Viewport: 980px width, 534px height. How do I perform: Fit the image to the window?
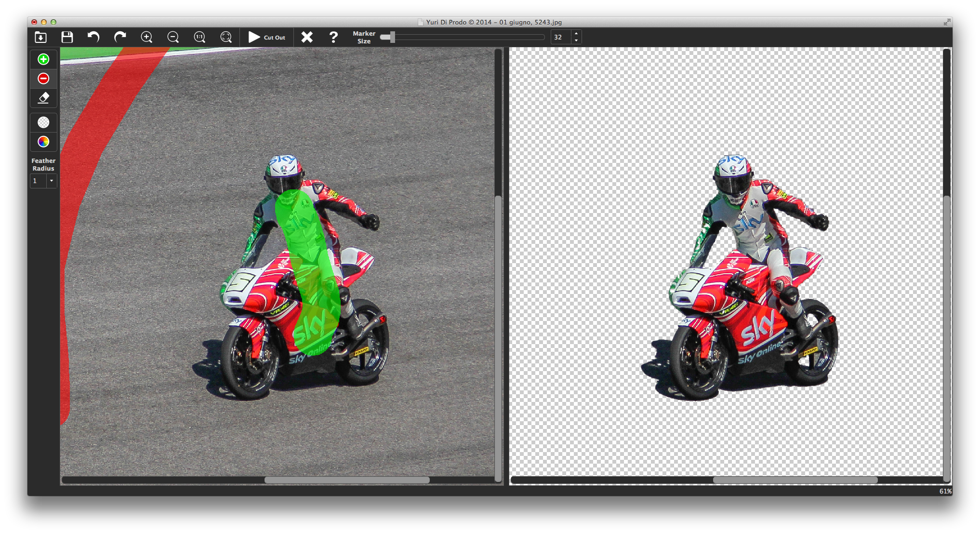(226, 37)
